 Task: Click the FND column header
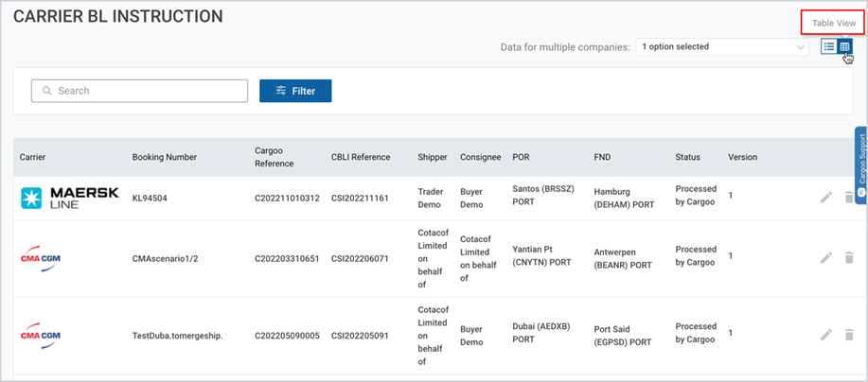pos(602,157)
